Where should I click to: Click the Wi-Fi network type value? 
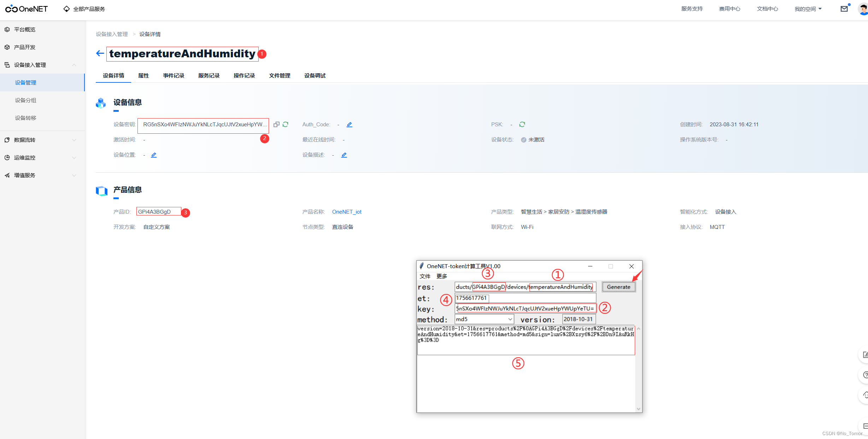(527, 227)
